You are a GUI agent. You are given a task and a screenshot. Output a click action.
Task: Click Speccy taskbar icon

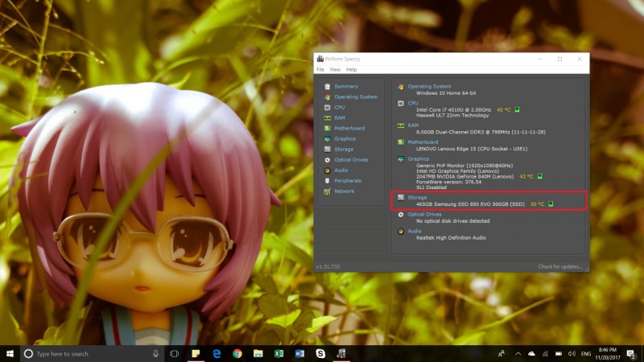(x=341, y=353)
